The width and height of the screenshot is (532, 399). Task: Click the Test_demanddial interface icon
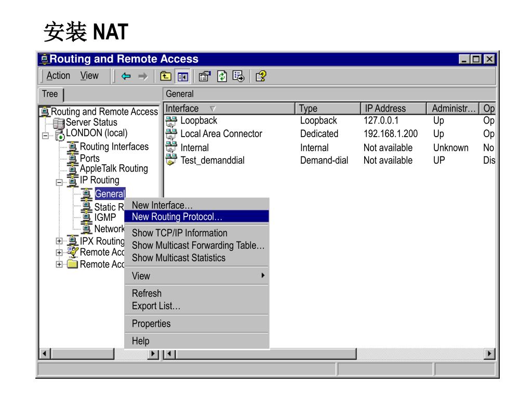pyautogui.click(x=171, y=159)
